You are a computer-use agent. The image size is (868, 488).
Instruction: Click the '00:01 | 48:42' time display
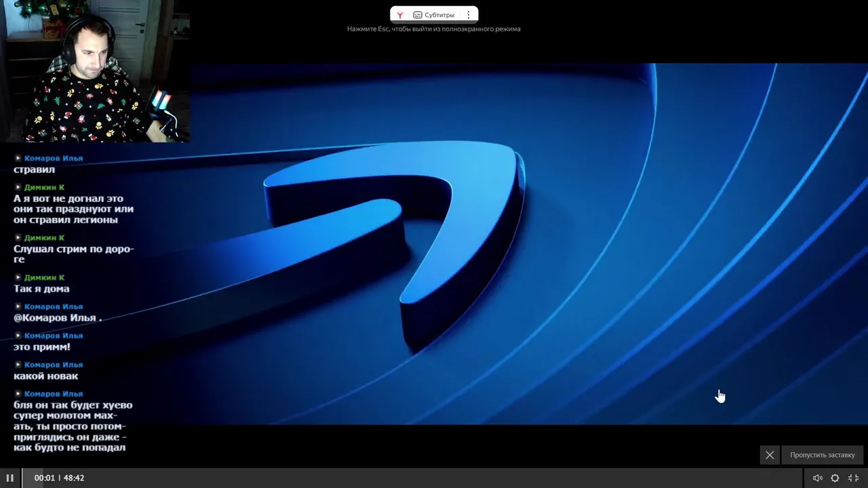(59, 478)
